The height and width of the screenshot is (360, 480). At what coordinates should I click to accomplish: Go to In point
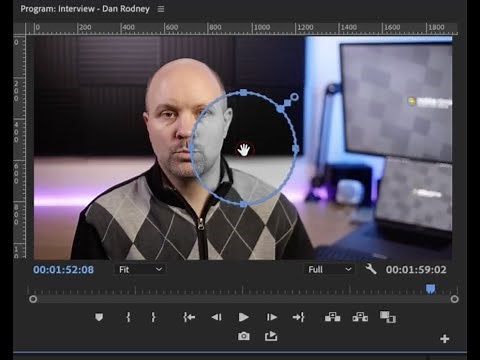click(189, 317)
